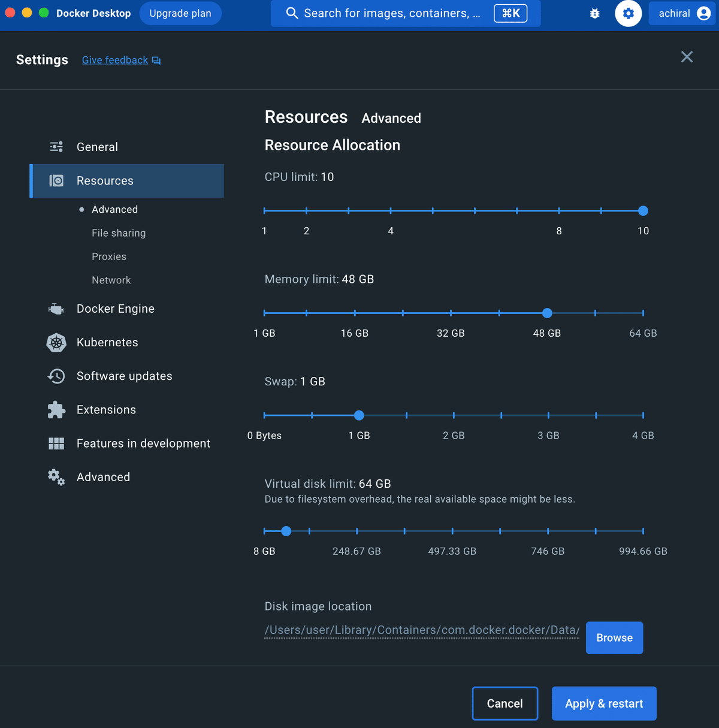Set Swap slider at 2 GB mark
This screenshot has width=719, height=728.
tap(454, 415)
